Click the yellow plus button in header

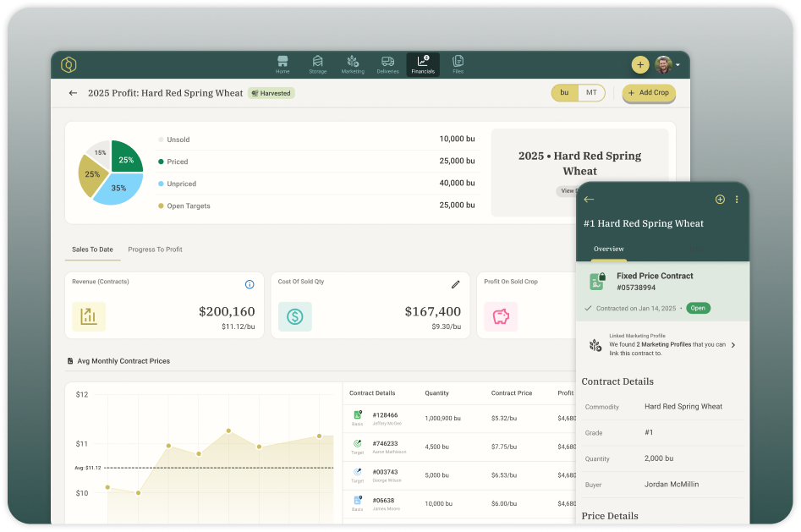[639, 64]
